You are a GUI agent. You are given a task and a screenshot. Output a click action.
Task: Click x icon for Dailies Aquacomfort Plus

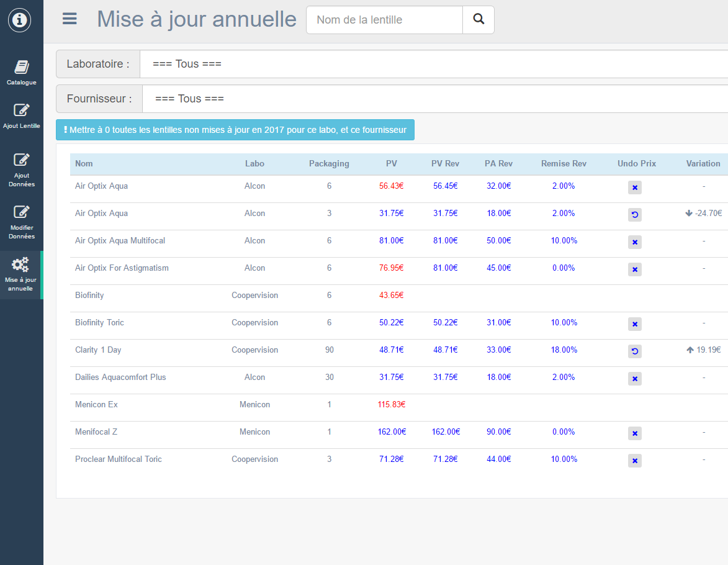[634, 379]
